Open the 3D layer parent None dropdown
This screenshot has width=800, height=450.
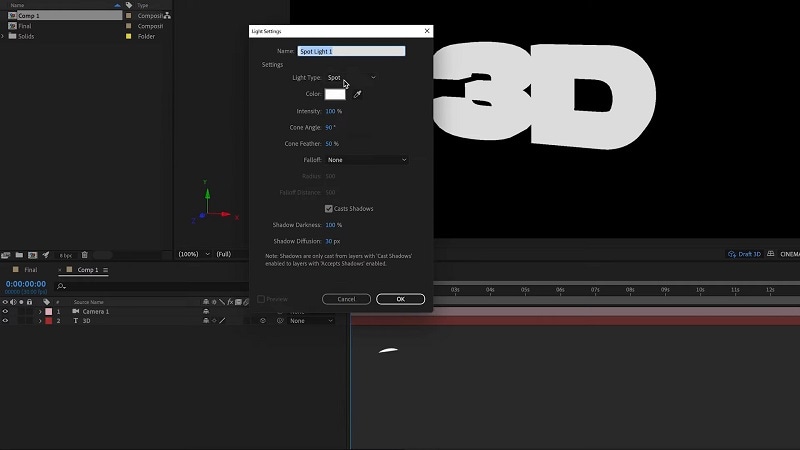tap(311, 321)
